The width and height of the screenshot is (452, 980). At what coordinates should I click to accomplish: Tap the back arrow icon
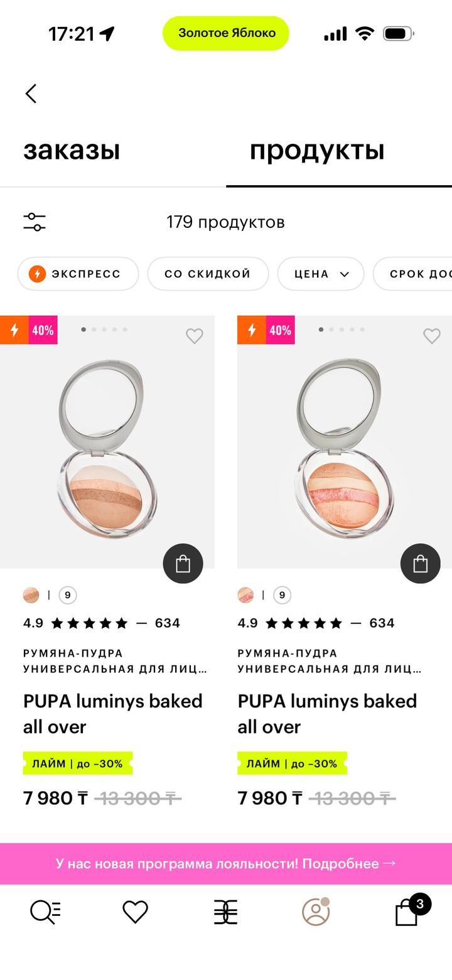pos(31,94)
